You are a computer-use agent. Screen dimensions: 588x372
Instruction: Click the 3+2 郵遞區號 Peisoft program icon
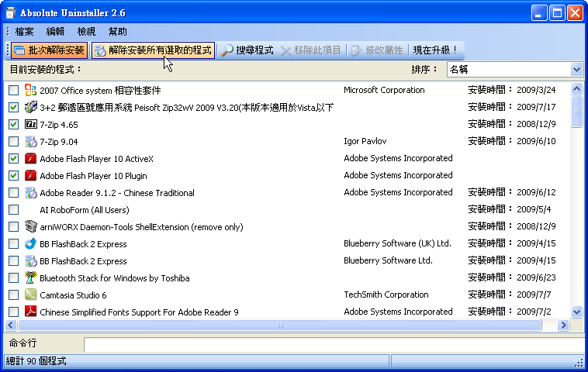click(x=31, y=107)
